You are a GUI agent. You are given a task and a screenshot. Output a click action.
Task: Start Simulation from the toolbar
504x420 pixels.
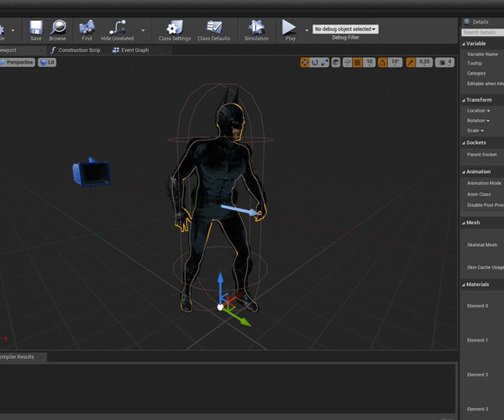(256, 30)
